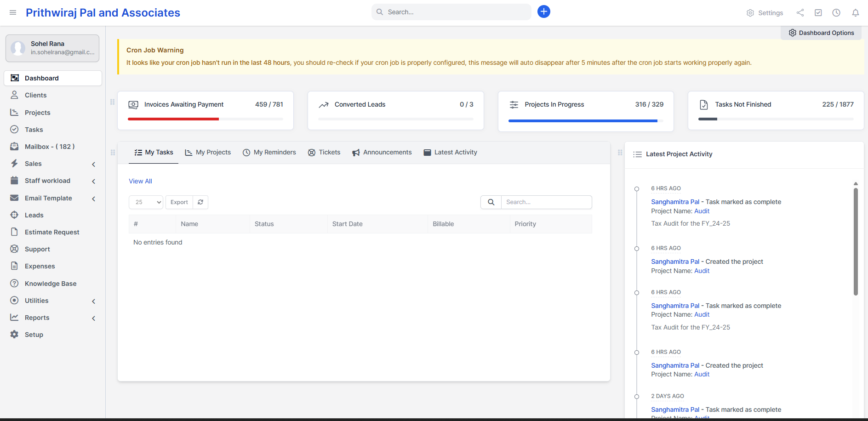868x421 pixels.
Task: Toggle the sidebar with the hamburger icon
Action: click(13, 12)
